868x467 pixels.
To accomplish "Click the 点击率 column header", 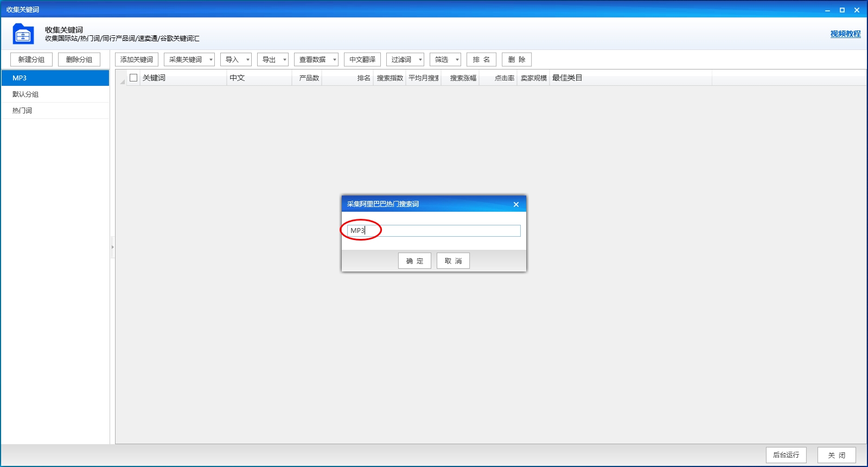I will coord(498,78).
